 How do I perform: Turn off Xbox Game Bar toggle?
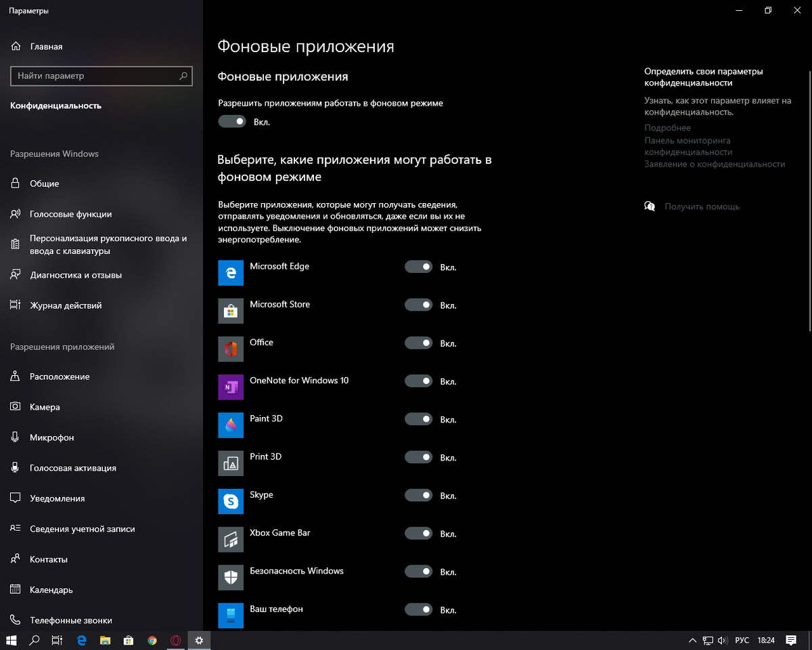[x=418, y=534]
